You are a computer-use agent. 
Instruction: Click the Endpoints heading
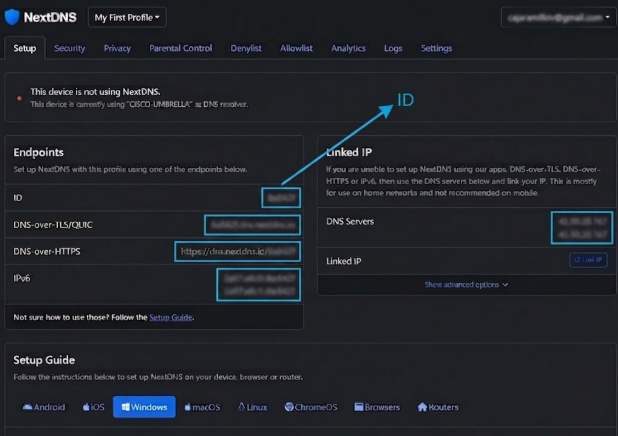[x=39, y=153]
